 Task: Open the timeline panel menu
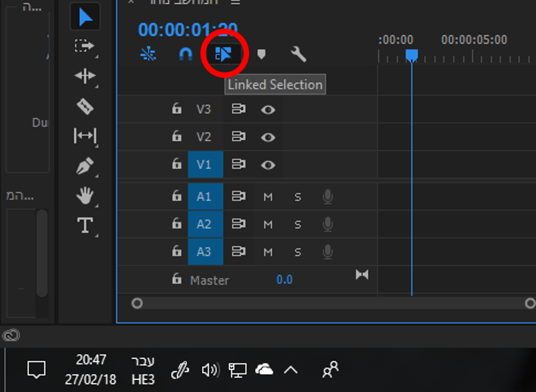[x=236, y=2]
